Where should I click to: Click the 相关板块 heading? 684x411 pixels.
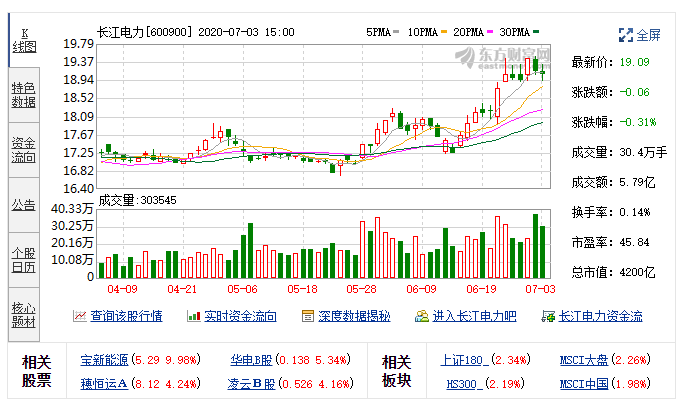tap(397, 371)
